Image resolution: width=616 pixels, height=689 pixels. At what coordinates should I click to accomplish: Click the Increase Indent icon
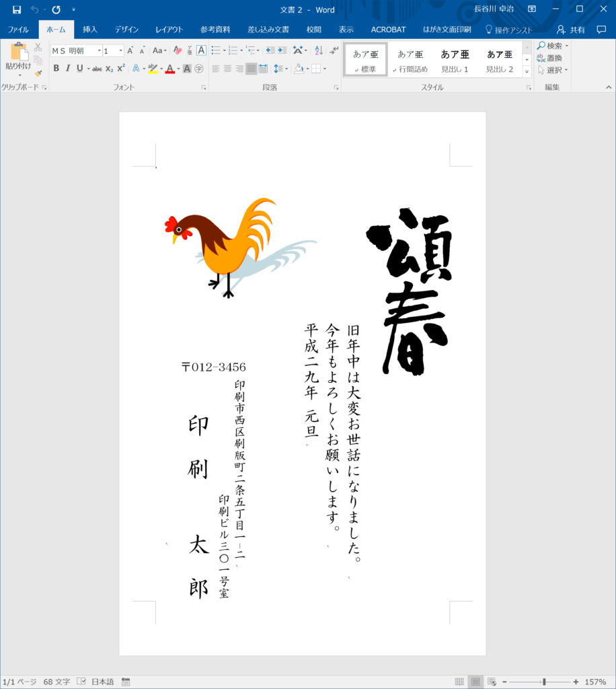tap(282, 50)
